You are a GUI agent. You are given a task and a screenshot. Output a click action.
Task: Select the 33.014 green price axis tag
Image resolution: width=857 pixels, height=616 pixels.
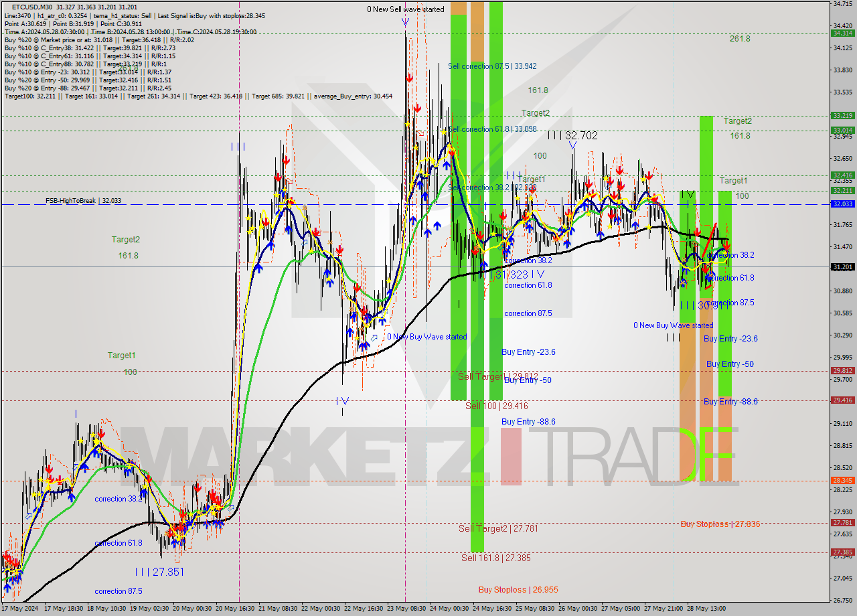point(842,130)
